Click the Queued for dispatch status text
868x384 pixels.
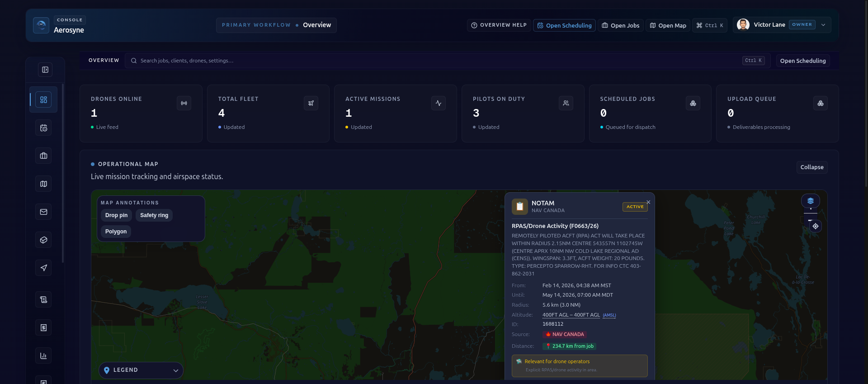pyautogui.click(x=630, y=128)
